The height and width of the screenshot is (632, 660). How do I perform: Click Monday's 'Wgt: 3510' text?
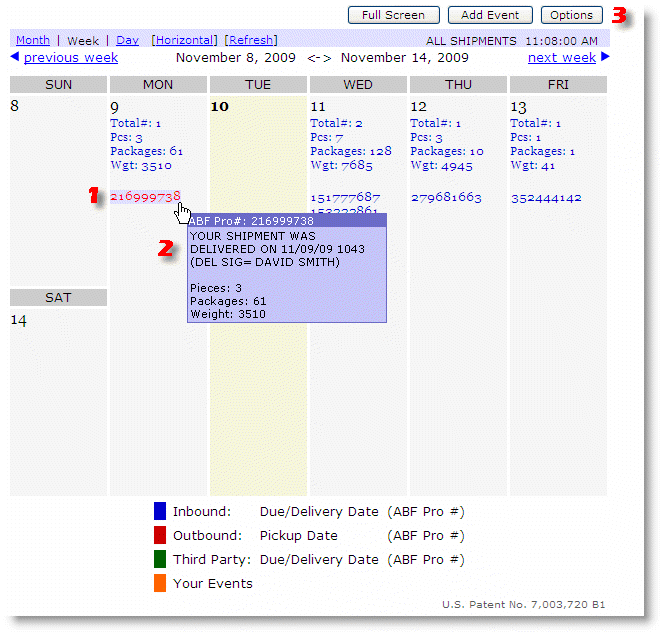pyautogui.click(x=141, y=165)
